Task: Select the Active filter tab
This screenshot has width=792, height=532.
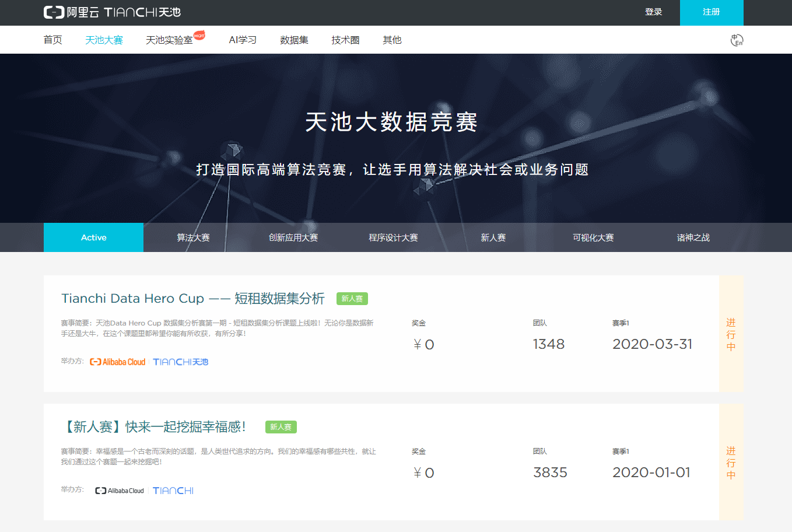Action: click(93, 237)
